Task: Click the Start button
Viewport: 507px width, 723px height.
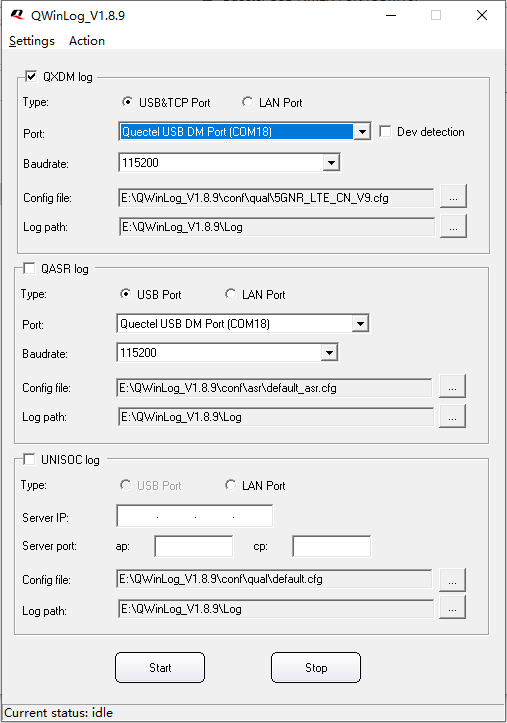Action: click(160, 667)
